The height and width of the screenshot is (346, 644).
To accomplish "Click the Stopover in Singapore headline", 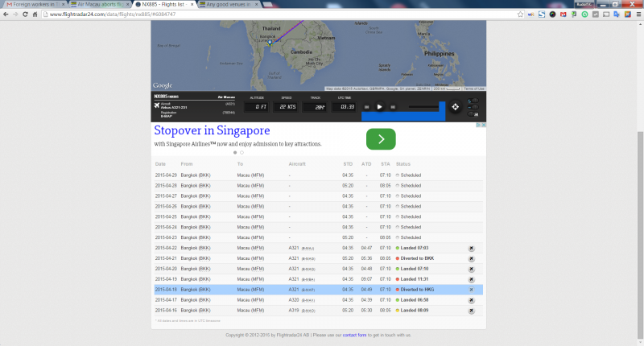I will pos(212,130).
